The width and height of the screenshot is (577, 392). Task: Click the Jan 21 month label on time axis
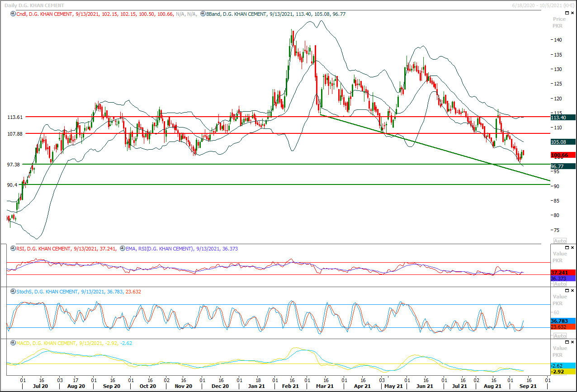click(256, 387)
